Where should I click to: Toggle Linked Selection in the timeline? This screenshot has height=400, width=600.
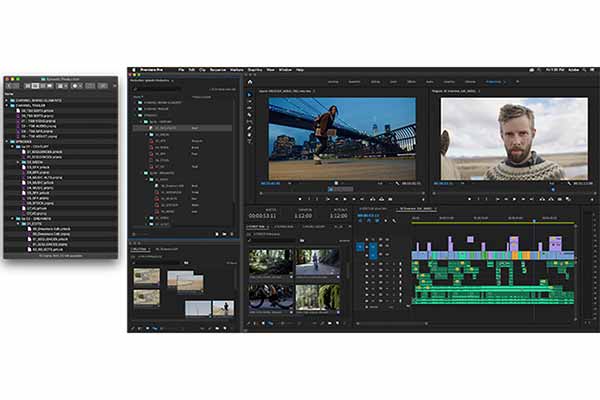pyautogui.click(x=377, y=221)
